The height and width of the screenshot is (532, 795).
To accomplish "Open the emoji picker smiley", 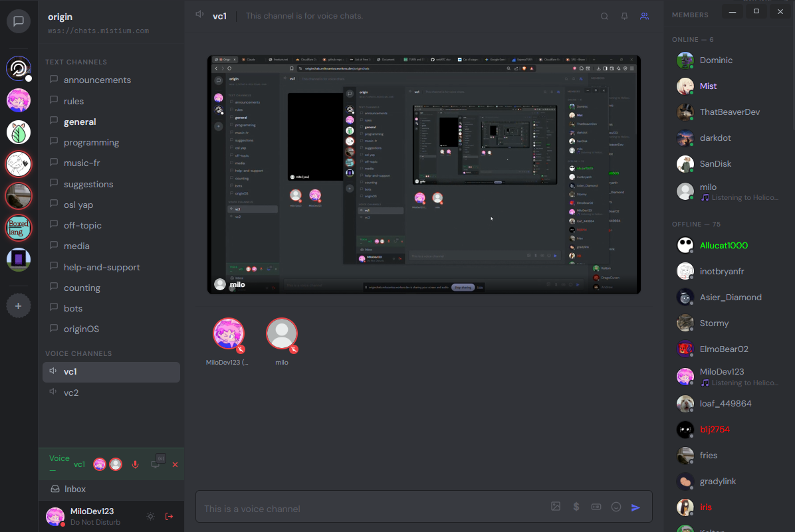I will [616, 507].
